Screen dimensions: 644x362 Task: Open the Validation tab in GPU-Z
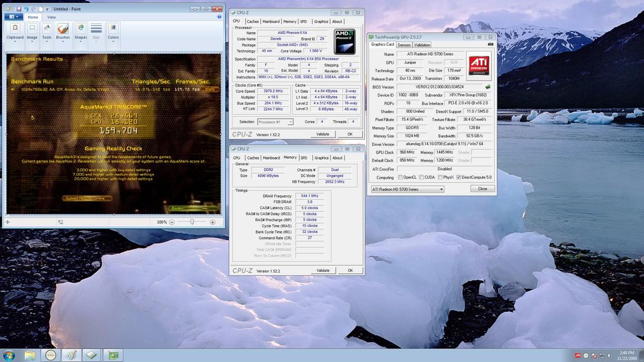point(422,45)
